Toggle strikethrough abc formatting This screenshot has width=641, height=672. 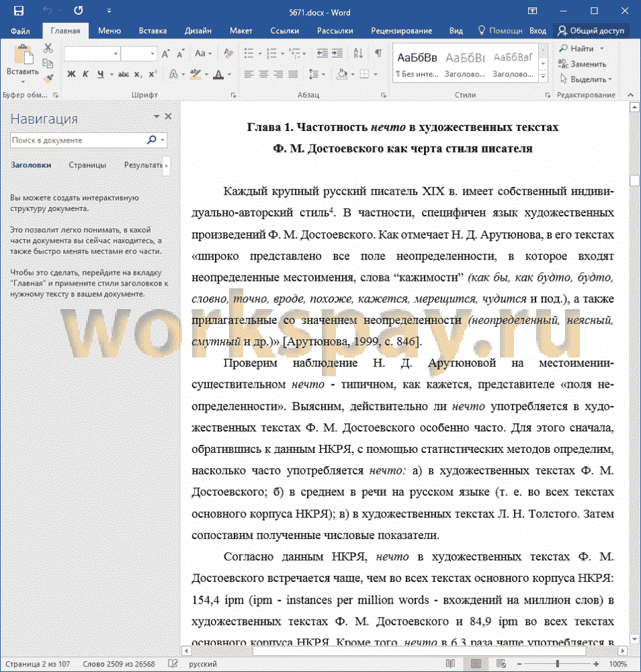(124, 75)
